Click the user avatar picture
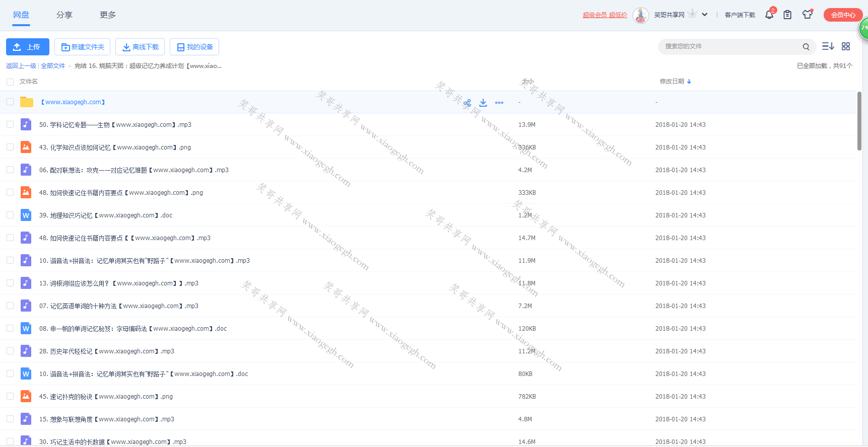The width and height of the screenshot is (868, 447). click(641, 15)
